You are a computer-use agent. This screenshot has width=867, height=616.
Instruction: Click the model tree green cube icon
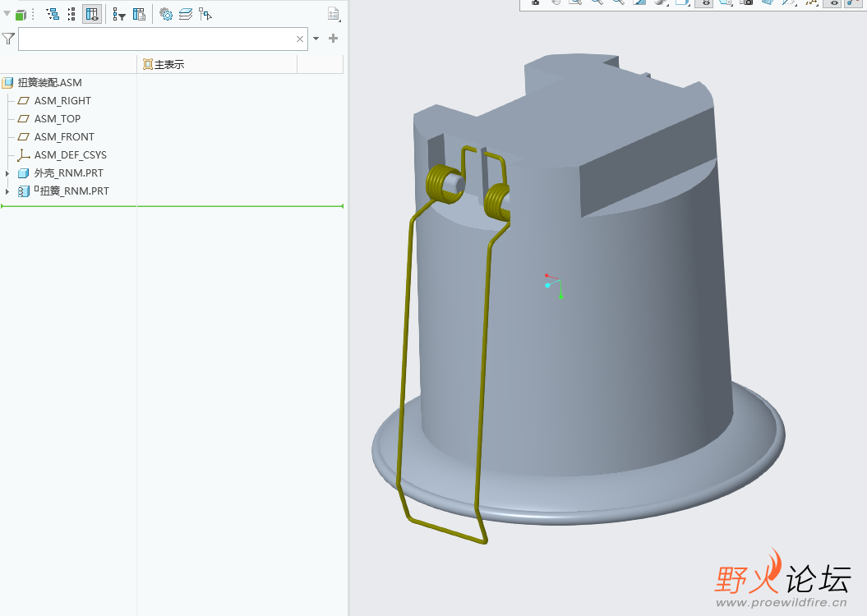coord(21,14)
